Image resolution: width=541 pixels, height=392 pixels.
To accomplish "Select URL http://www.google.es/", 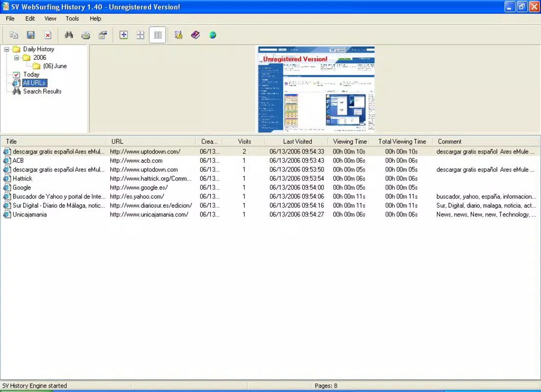I will pyautogui.click(x=139, y=187).
